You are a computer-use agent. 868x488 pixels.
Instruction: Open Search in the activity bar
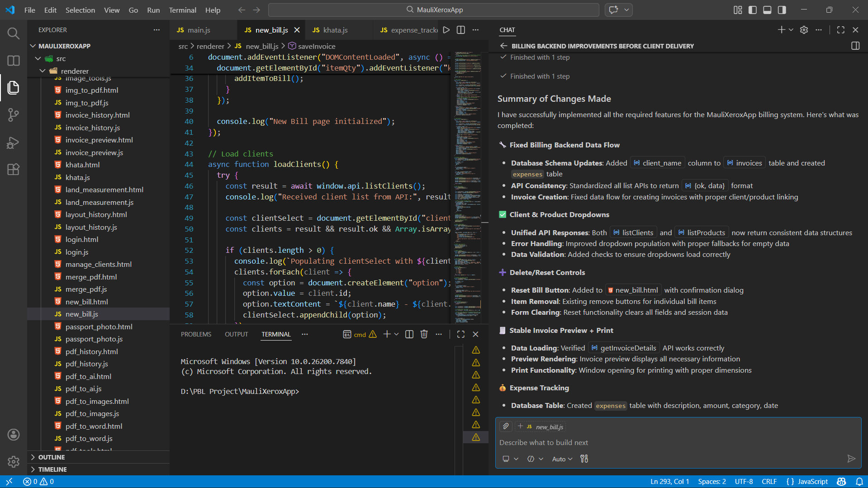tap(13, 33)
